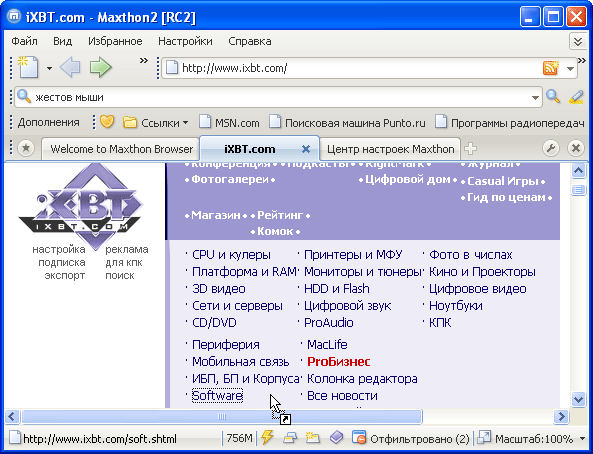The image size is (593, 454).
Task: Open Поисковая машина Punto.ru bookmark
Action: pyautogui.click(x=347, y=123)
